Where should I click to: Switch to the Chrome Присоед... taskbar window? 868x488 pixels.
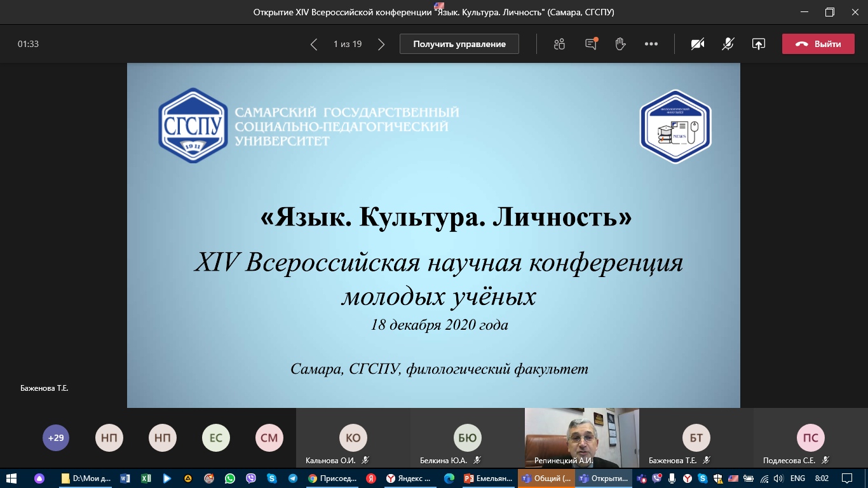(x=334, y=478)
